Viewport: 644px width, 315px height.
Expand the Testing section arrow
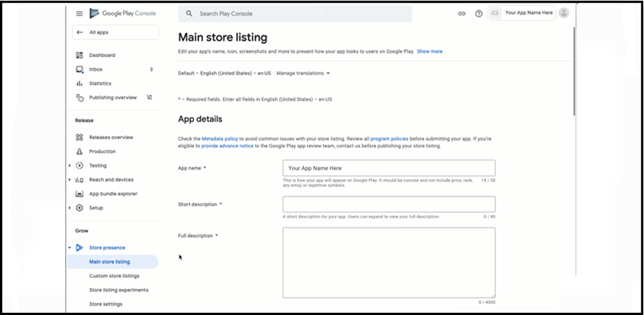(x=70, y=166)
